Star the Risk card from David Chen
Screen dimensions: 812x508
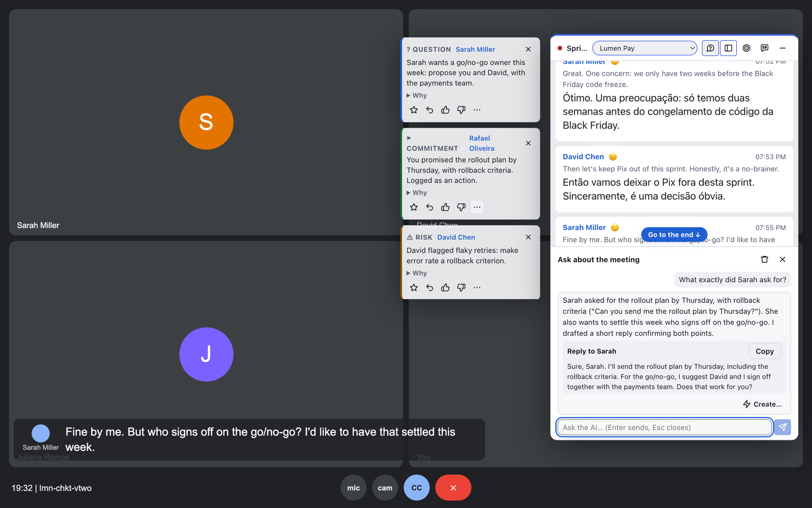(414, 288)
